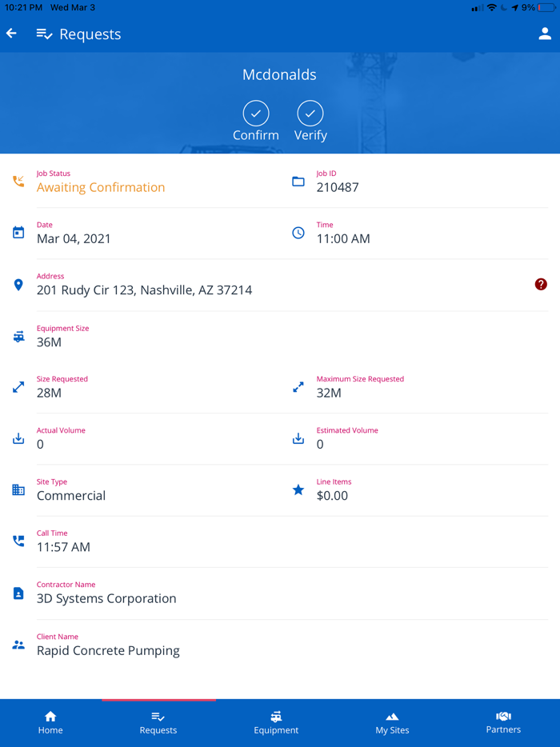
Task: Tap the battery indicator in status bar
Action: (x=546, y=8)
